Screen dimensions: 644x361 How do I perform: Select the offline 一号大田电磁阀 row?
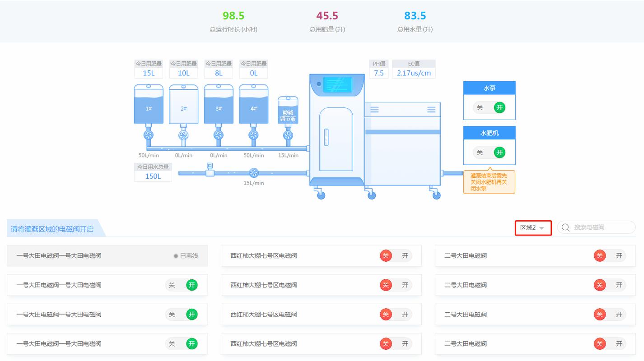click(107, 255)
